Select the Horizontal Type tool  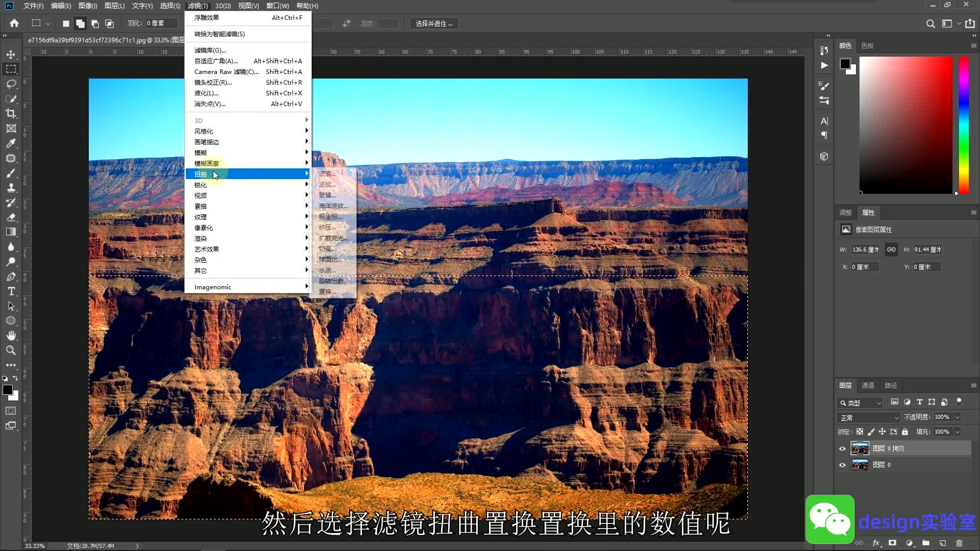(11, 291)
